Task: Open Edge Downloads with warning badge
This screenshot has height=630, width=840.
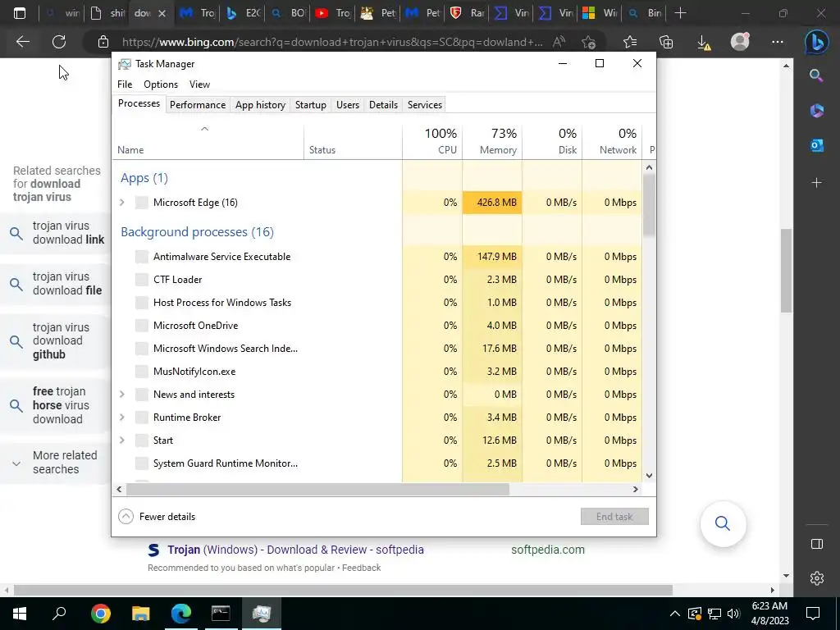Action: click(x=704, y=43)
